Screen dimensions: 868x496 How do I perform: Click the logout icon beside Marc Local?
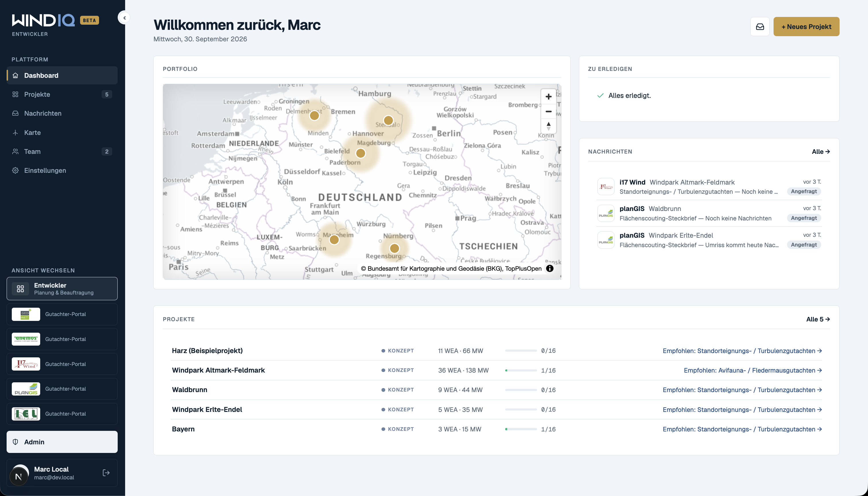coord(106,472)
